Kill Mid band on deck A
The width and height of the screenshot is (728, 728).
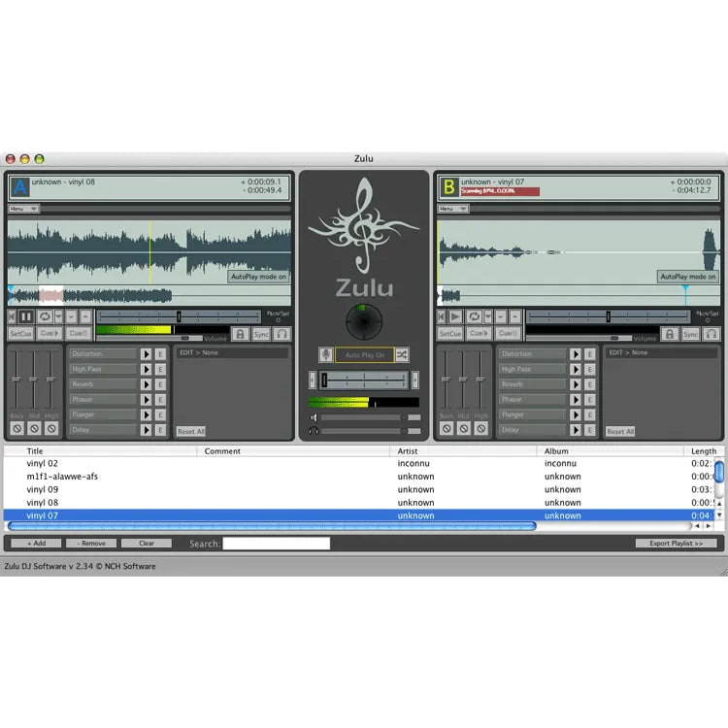pyautogui.click(x=34, y=428)
